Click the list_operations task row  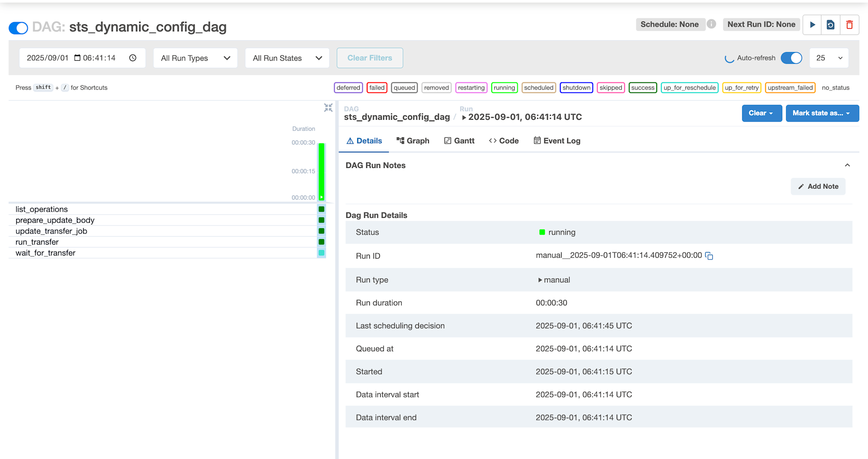(167, 209)
